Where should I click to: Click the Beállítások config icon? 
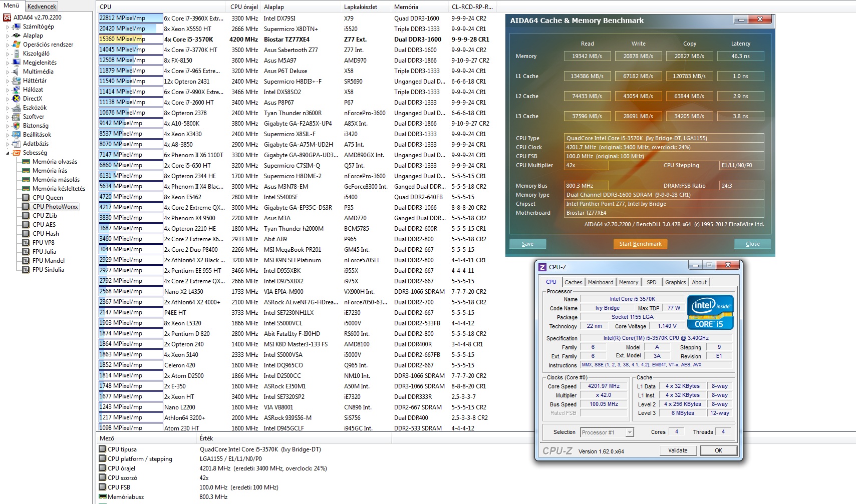17,135
